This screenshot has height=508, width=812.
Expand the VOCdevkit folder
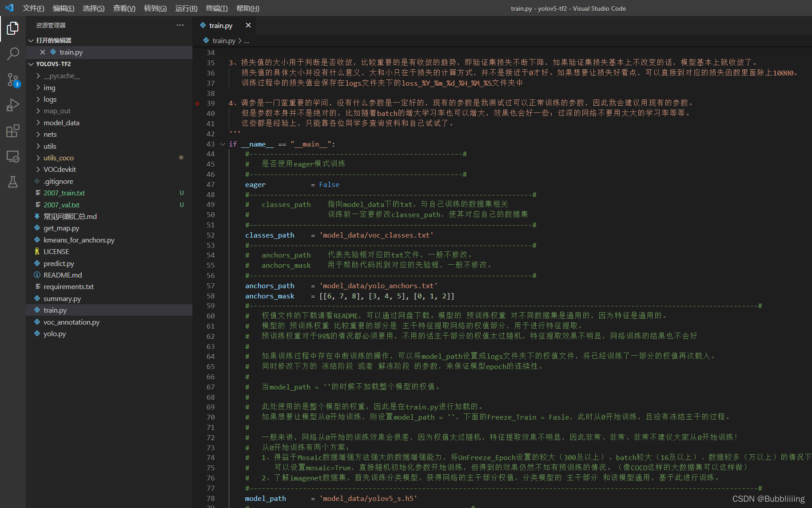click(38, 169)
